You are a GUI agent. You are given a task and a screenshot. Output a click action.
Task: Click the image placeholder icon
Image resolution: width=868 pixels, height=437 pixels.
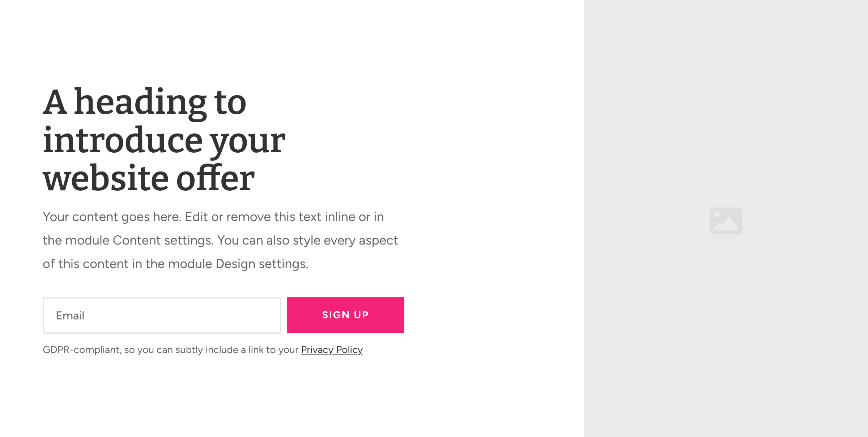tap(726, 221)
